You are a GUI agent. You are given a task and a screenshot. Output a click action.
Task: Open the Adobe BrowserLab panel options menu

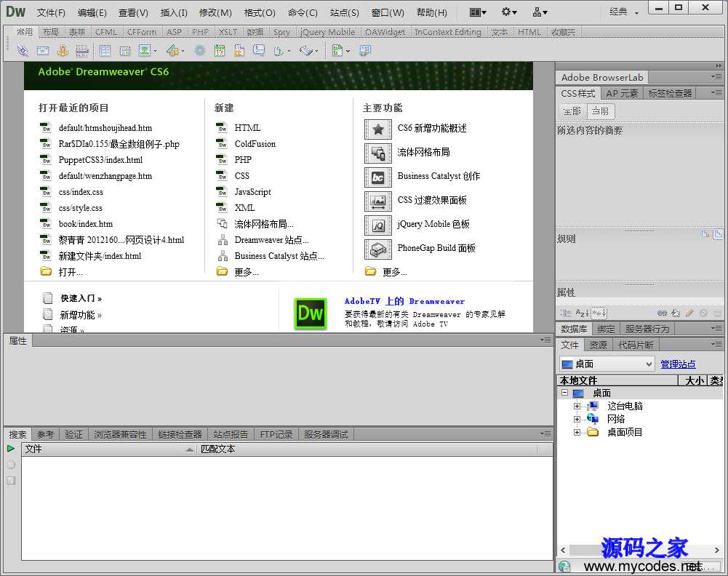point(716,77)
